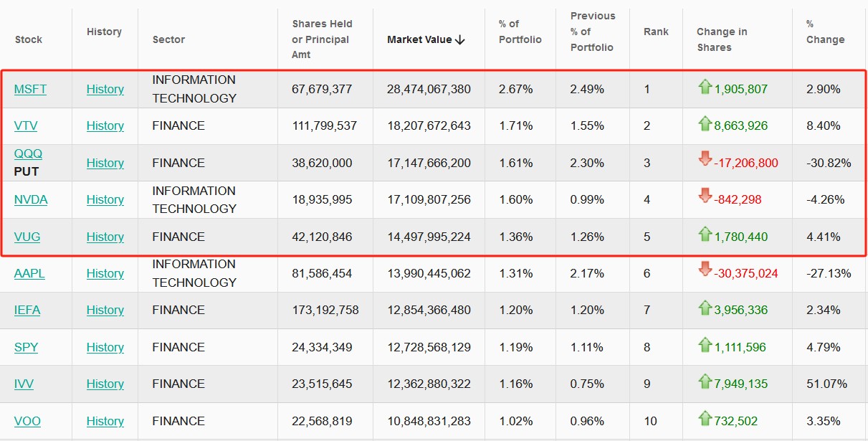This screenshot has height=441, width=868.
Task: View History for VOO
Action: click(x=105, y=421)
